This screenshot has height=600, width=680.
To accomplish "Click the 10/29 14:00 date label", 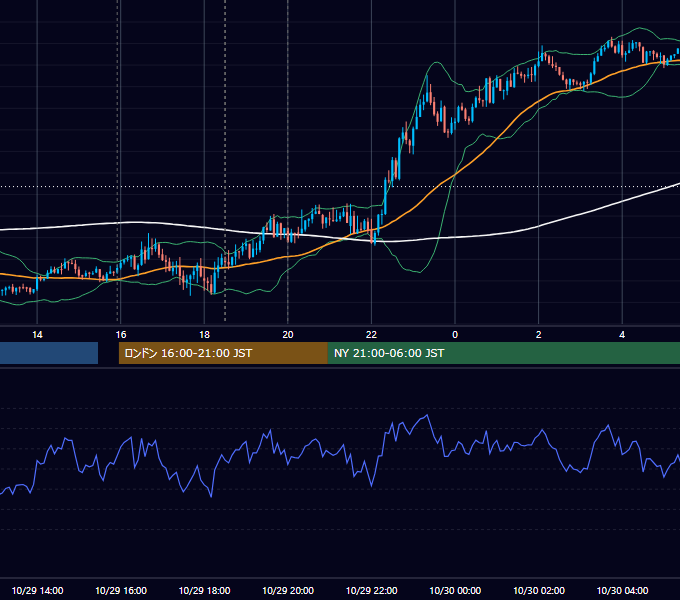I will pos(37,590).
